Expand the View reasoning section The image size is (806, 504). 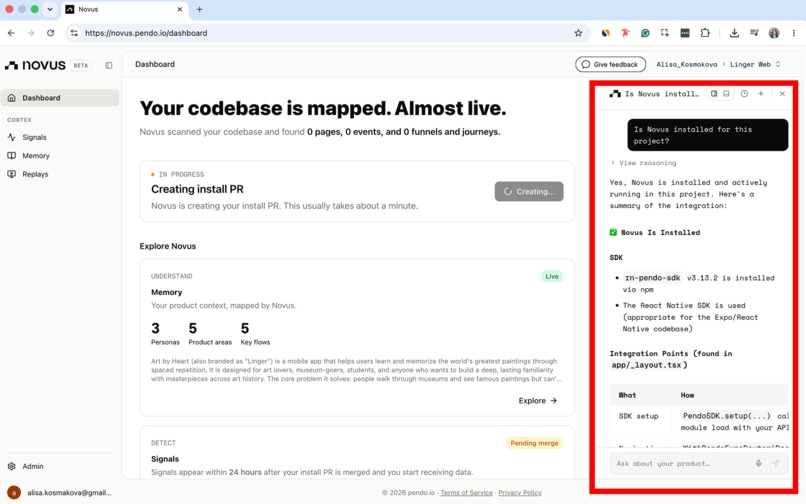643,163
